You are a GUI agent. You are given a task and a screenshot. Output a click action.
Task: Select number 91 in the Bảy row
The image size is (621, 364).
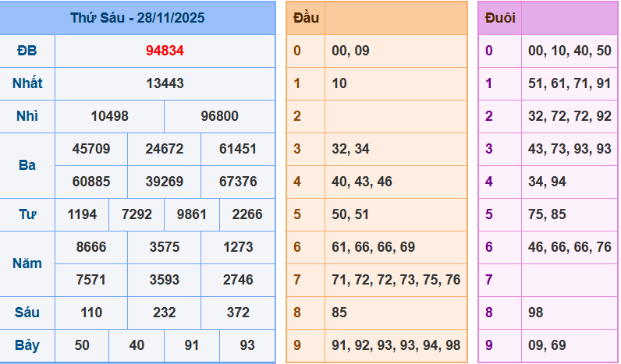(x=192, y=345)
